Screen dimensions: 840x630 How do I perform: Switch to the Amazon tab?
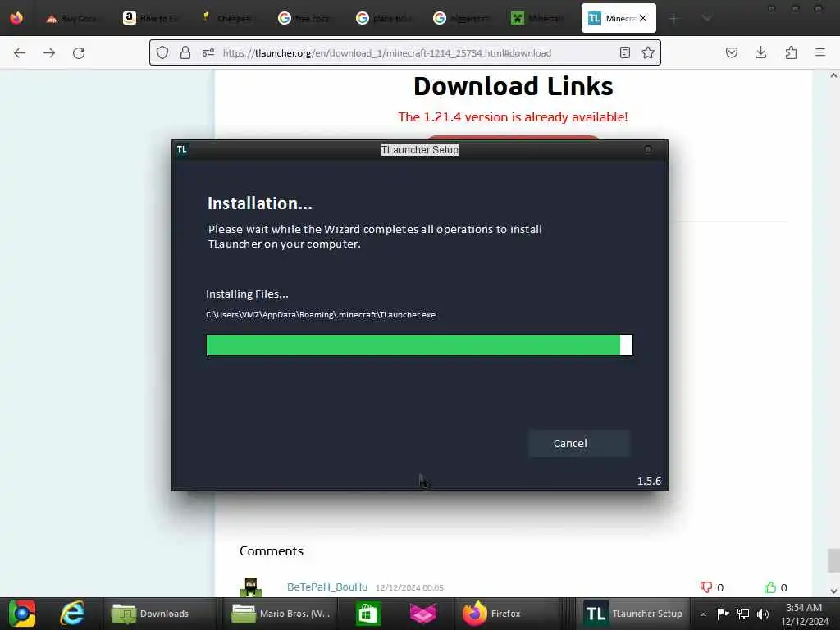coord(150,18)
